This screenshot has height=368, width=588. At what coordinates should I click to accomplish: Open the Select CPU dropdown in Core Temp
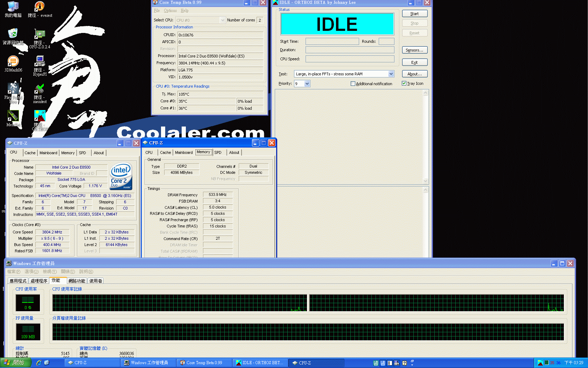coord(223,20)
